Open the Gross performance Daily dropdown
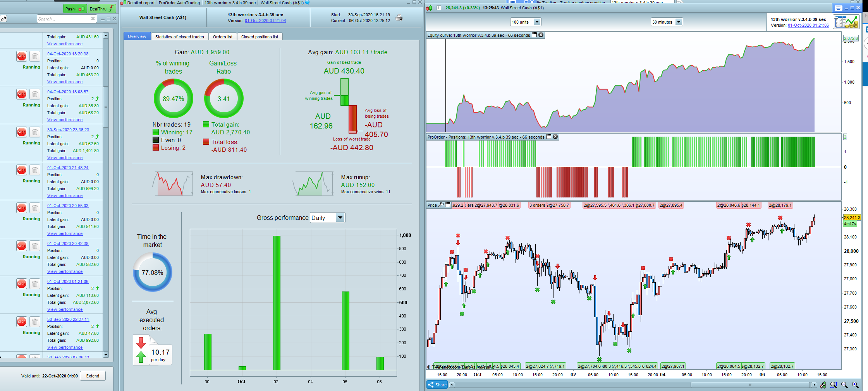This screenshot has height=391, width=868. 327,218
